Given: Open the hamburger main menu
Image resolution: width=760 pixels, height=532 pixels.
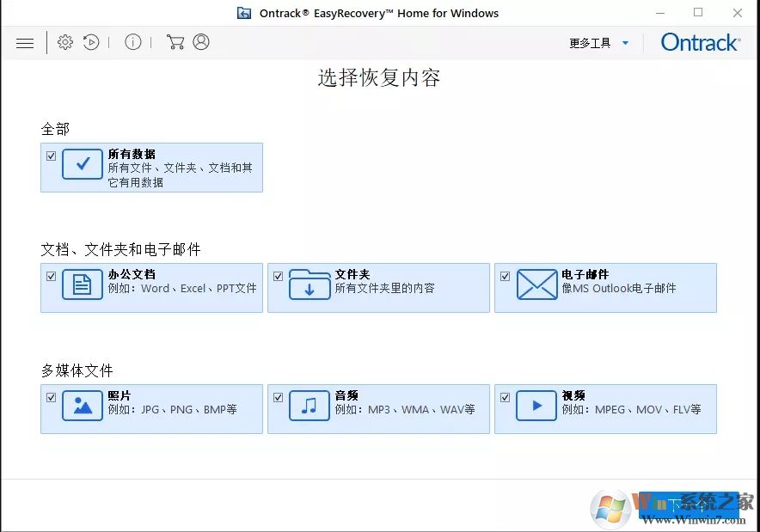Looking at the screenshot, I should [25, 42].
